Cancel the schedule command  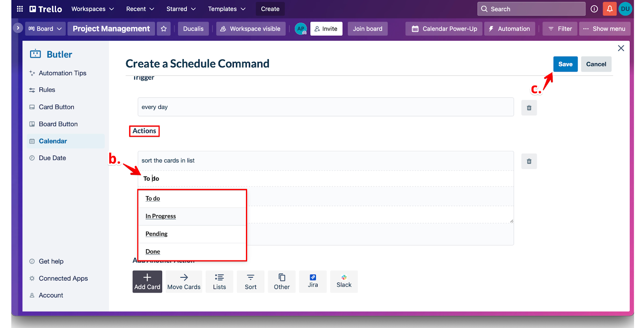(596, 64)
